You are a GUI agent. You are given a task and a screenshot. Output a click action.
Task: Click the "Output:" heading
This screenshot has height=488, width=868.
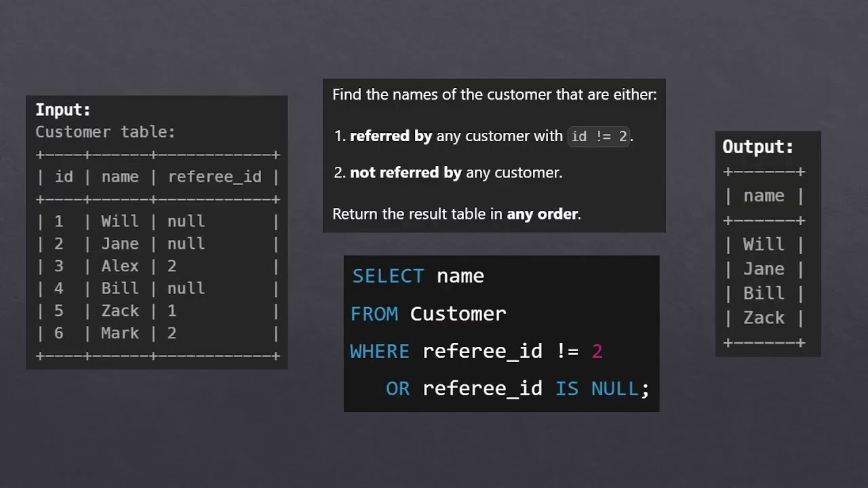757,147
